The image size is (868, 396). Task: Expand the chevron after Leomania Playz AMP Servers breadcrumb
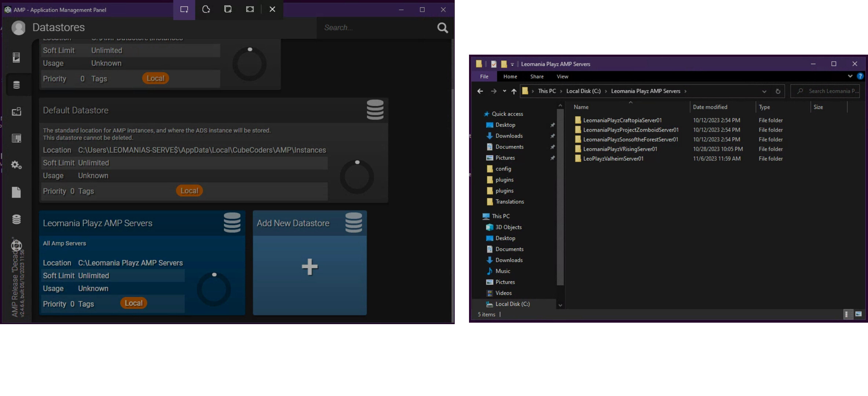tap(685, 91)
